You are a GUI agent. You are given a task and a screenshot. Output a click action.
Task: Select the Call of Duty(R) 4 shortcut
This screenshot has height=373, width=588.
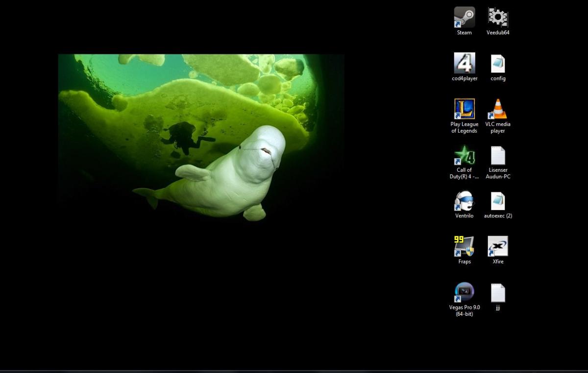(464, 155)
